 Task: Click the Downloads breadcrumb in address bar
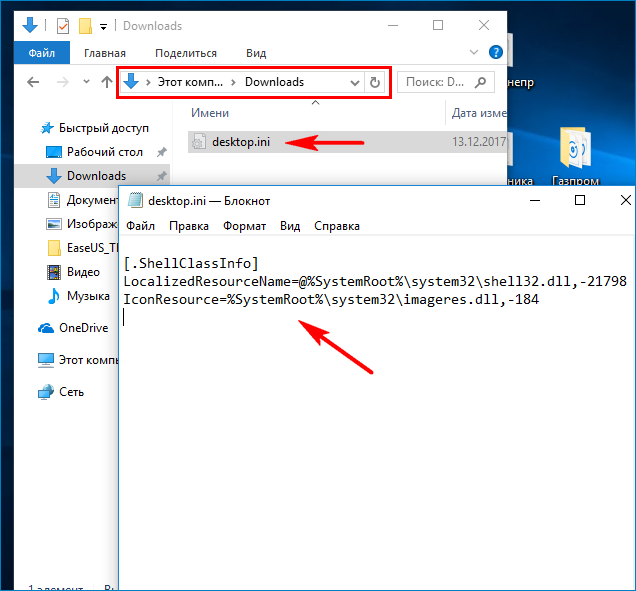274,82
